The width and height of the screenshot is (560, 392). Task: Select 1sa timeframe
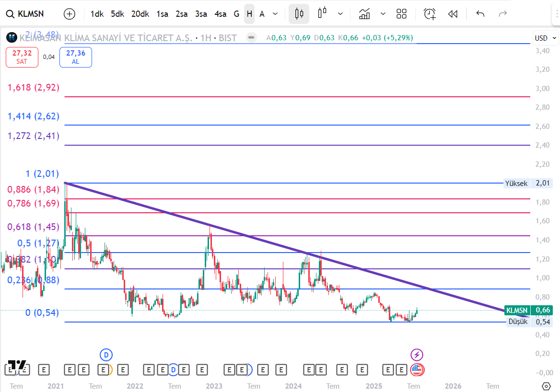tap(162, 14)
